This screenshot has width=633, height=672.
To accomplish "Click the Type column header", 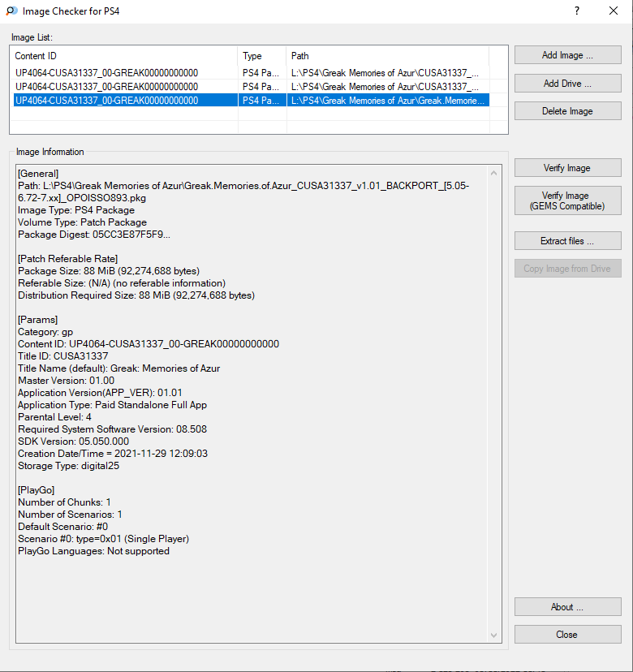I will (x=262, y=56).
